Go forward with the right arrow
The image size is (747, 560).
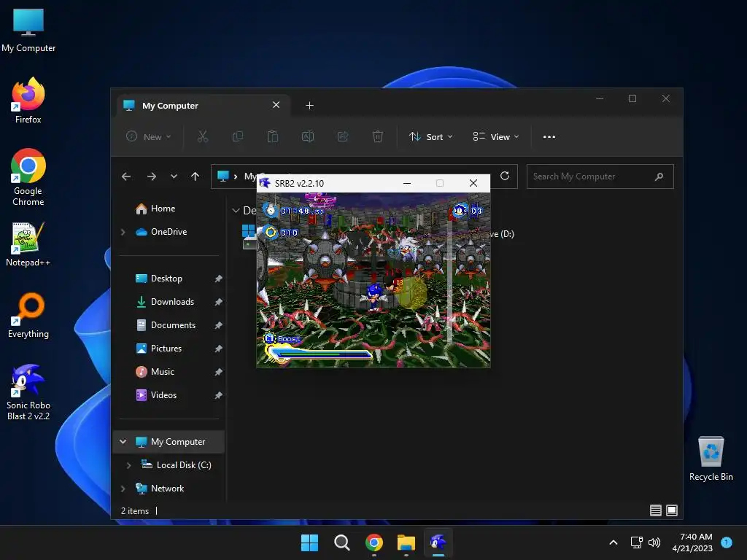tap(152, 176)
